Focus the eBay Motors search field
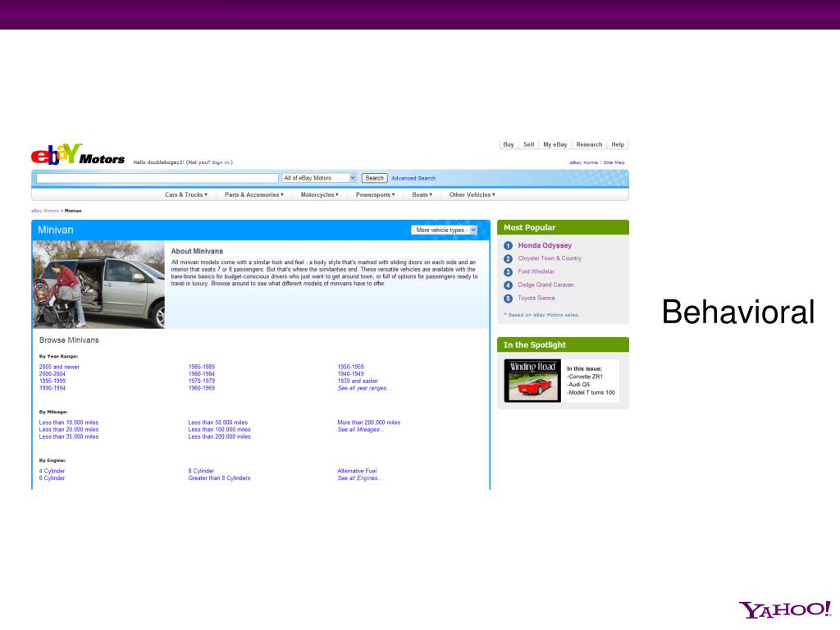Screen dimensions: 840x630 pos(157,178)
